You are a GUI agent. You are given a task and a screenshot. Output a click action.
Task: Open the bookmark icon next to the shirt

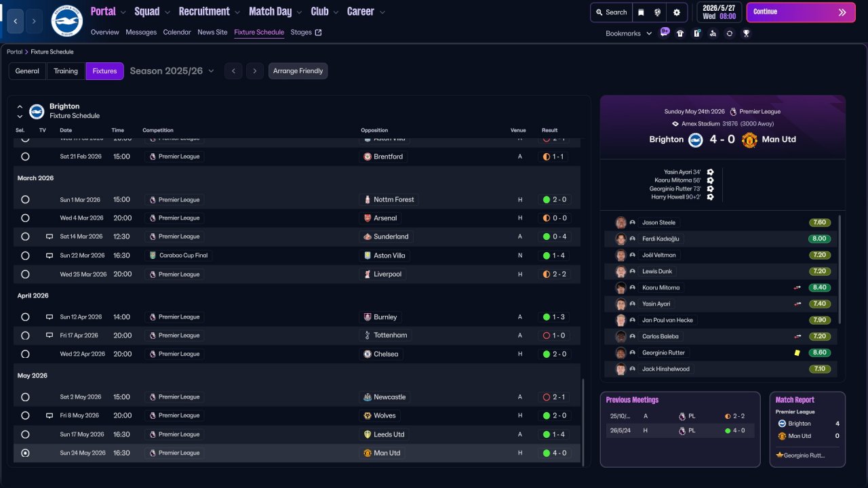[x=696, y=33]
